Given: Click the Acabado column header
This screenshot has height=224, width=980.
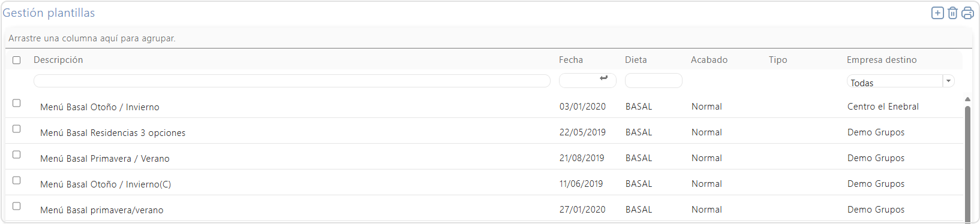Looking at the screenshot, I should (709, 60).
